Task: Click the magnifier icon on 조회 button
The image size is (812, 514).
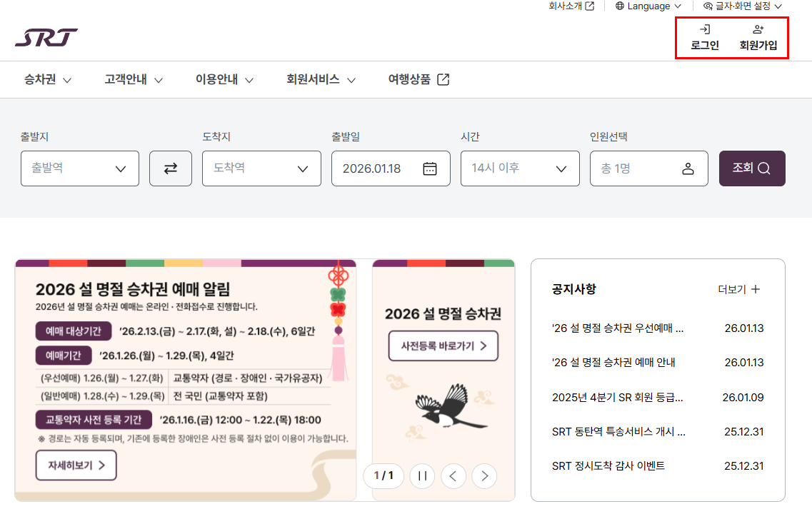Action: tap(764, 168)
